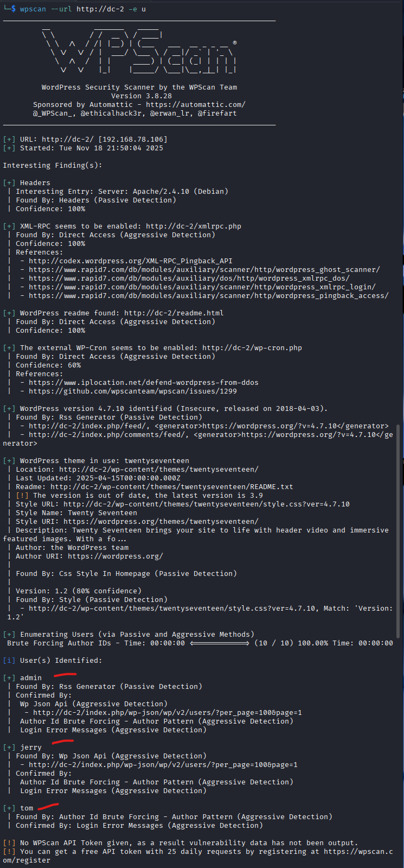
Task: Click the identified username admin
Action: [x=31, y=678]
